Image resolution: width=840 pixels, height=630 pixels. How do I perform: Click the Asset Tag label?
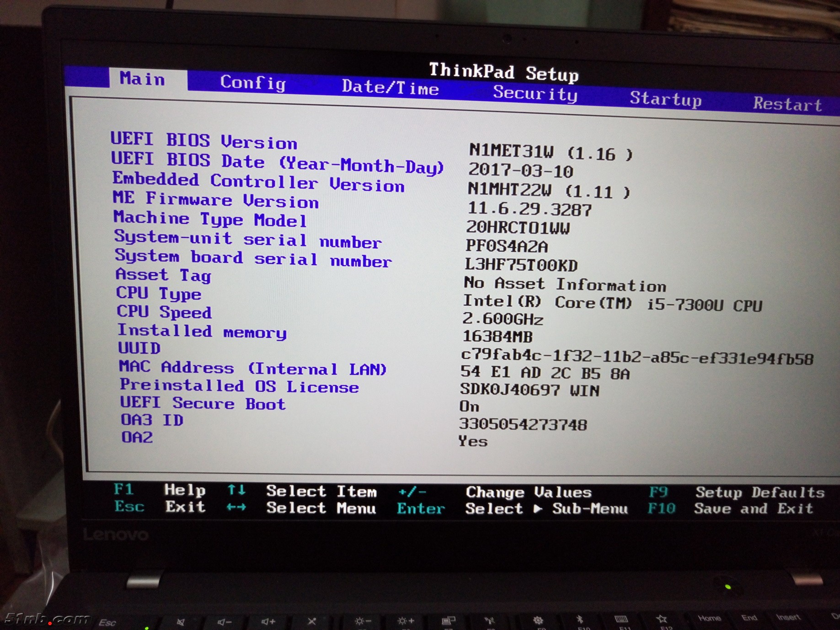click(163, 275)
